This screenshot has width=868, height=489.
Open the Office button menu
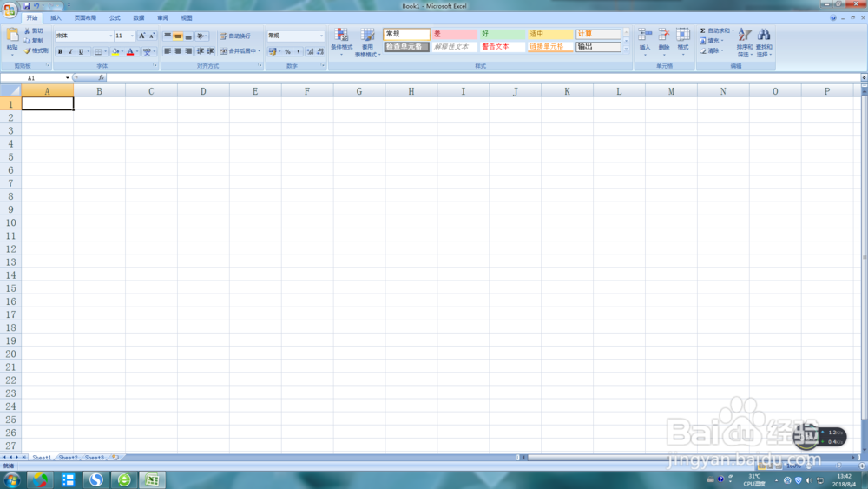(x=10, y=9)
